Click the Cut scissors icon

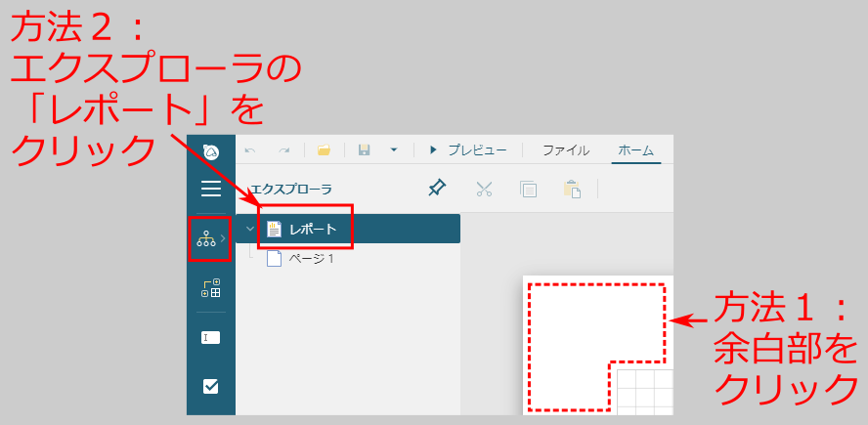[484, 190]
